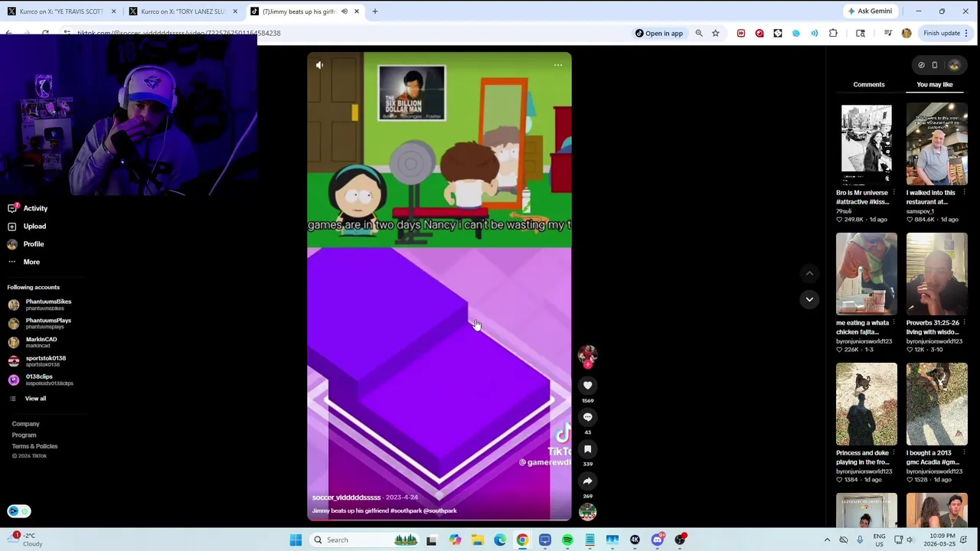980x551 pixels.
Task: Open File Explorer from the taskbar
Action: coord(477,540)
